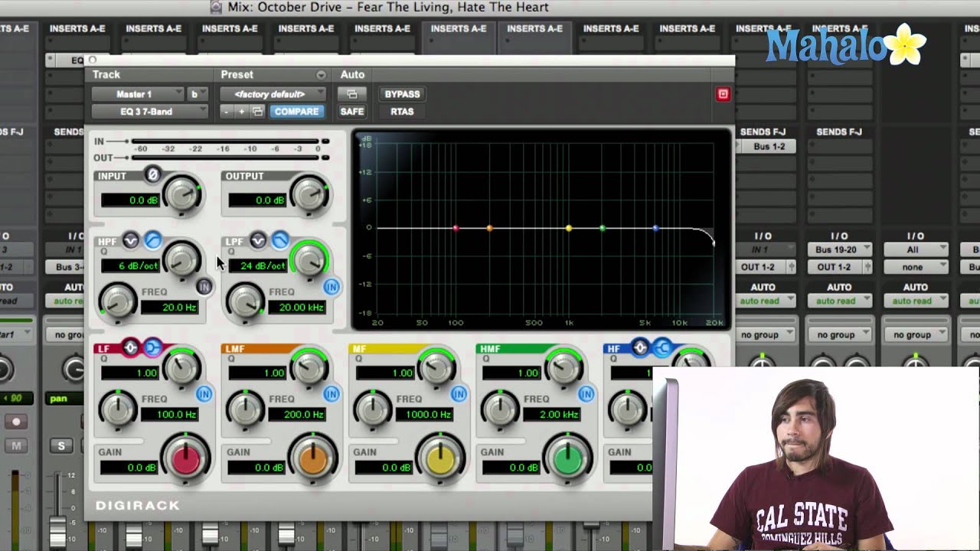Screen dimensions: 980x551
Task: Open the insert position 'b' dropdown
Action: click(198, 94)
